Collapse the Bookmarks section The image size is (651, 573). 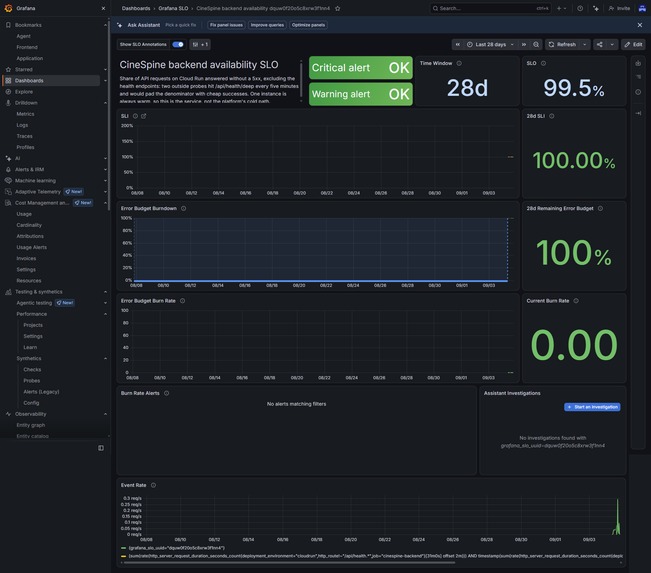[x=105, y=25]
